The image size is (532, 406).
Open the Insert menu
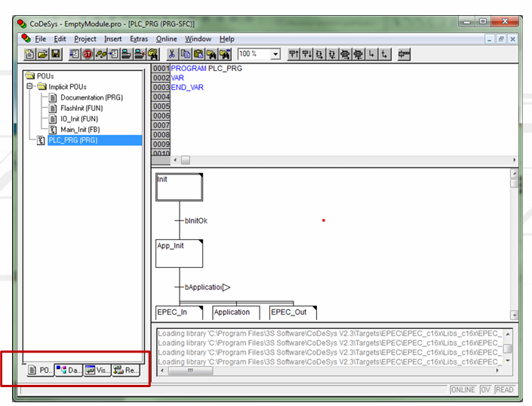(x=113, y=39)
